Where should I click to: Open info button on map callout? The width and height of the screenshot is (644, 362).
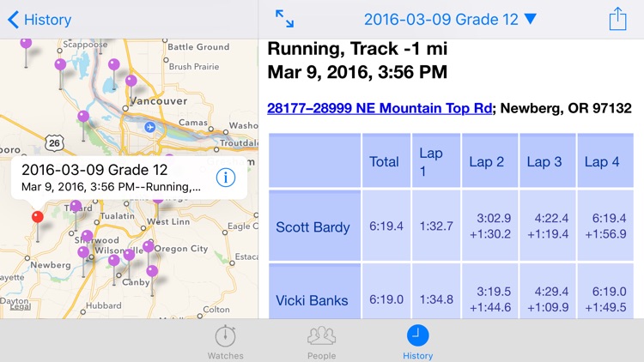coord(225,178)
